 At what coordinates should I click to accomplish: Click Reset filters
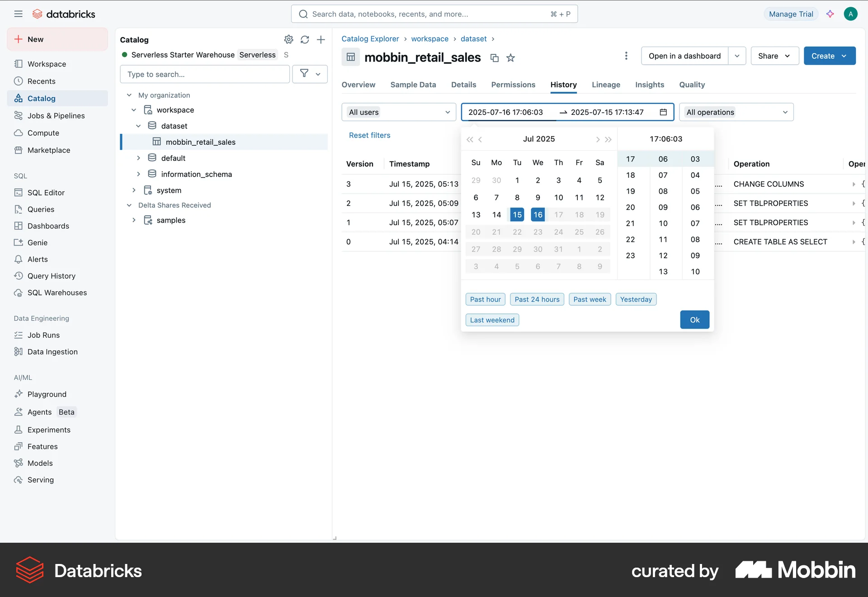pyautogui.click(x=369, y=135)
